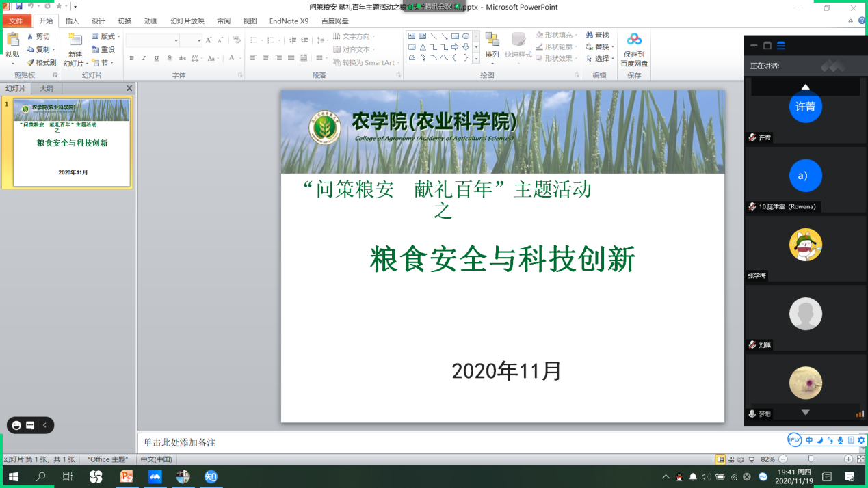Toggle underline formatting in the font group
868x488 pixels.
[157, 59]
